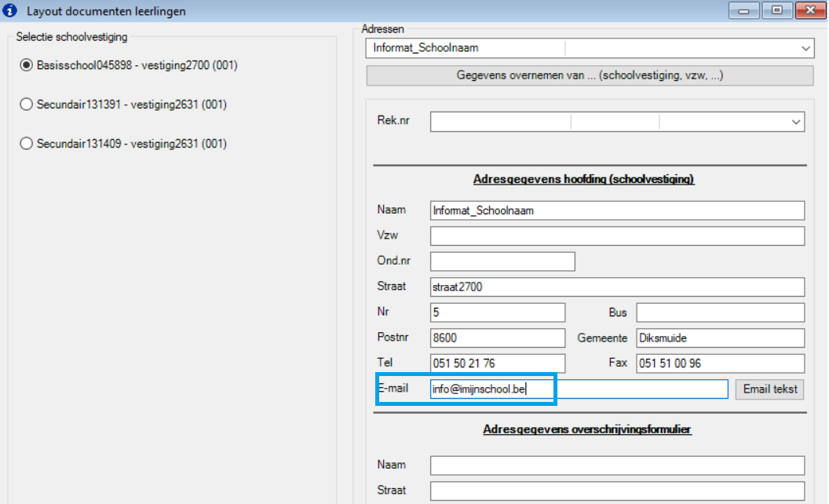The height and width of the screenshot is (504, 829).
Task: Click the hoofding Naam input field
Action: [x=617, y=210]
